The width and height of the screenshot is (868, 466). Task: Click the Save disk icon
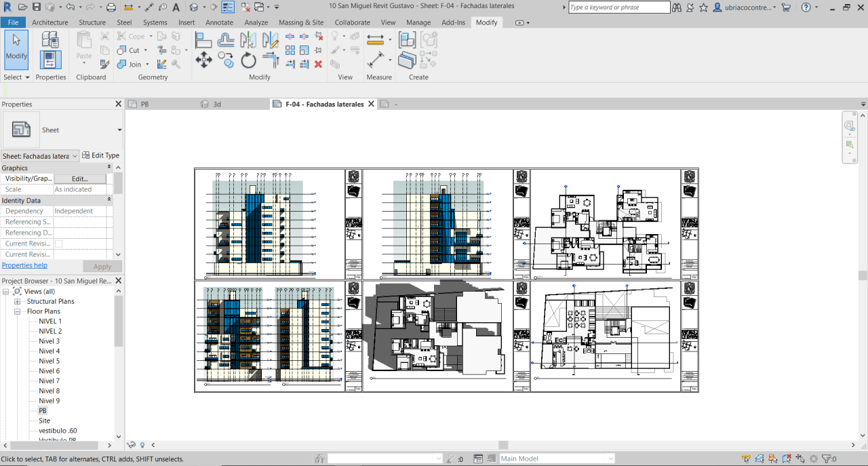pos(37,7)
